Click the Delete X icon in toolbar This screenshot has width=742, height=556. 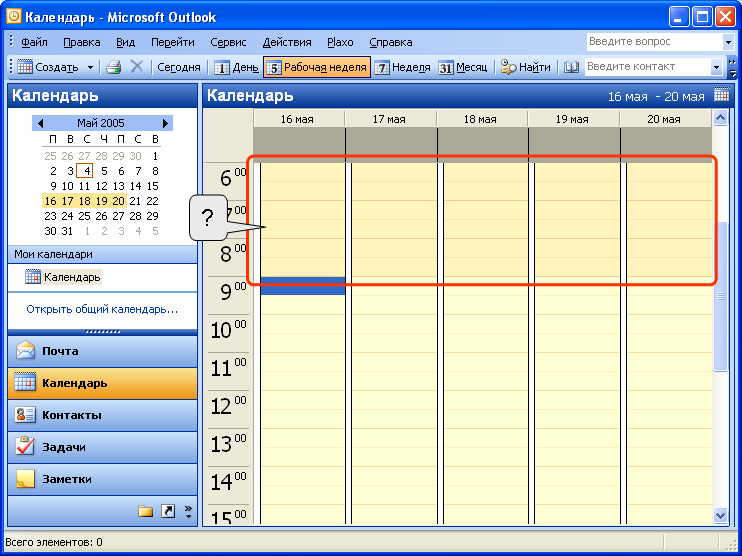[137, 67]
